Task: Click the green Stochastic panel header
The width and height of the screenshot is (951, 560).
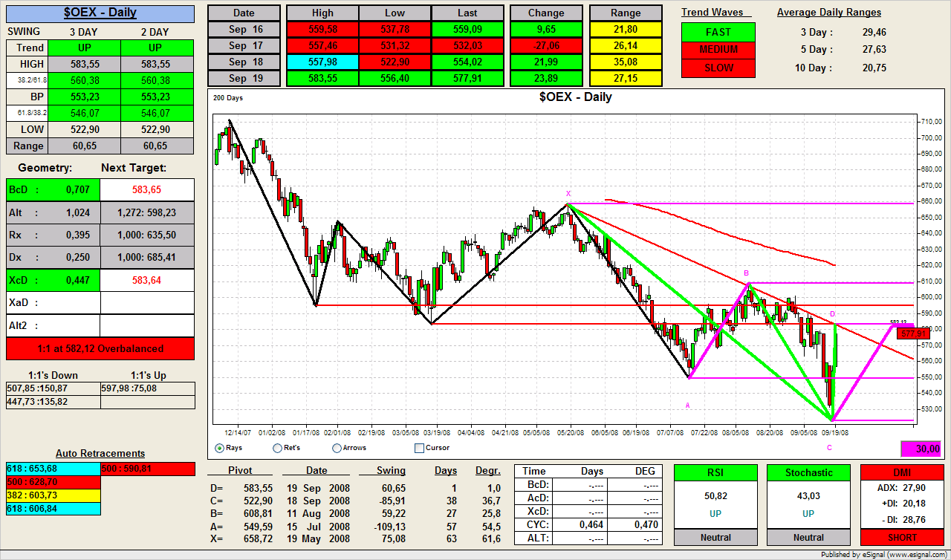Action: click(x=808, y=472)
